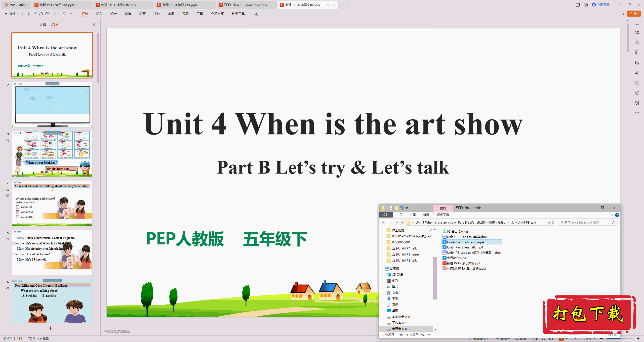
Task: Open Explorer quick access toolbar dropdown
Action: tap(407, 208)
